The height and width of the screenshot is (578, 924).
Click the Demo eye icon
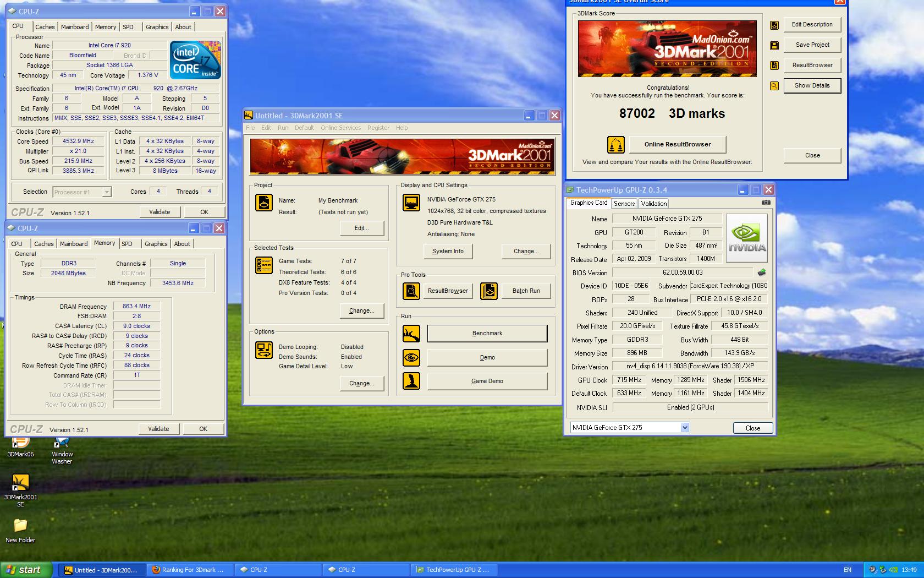tap(411, 358)
